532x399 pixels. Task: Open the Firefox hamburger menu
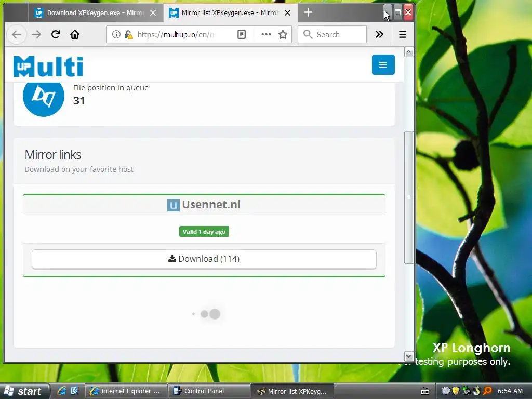(x=403, y=35)
